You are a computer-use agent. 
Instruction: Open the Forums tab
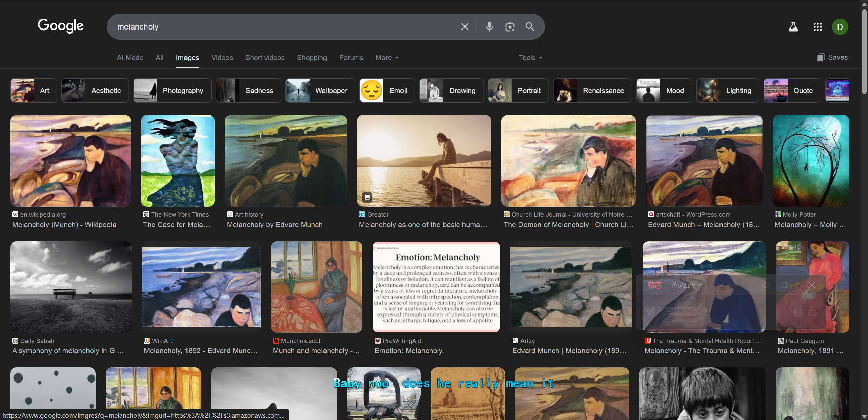[351, 58]
